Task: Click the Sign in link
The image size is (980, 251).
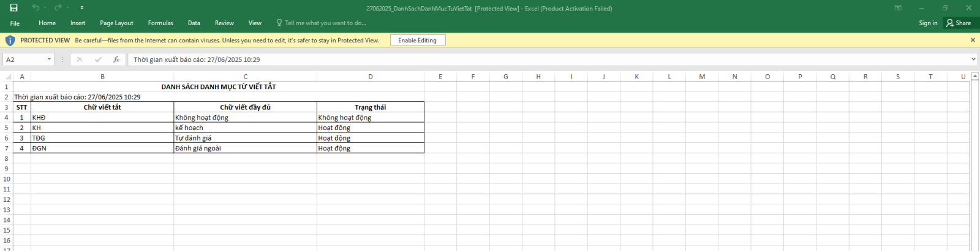Action: [928, 23]
